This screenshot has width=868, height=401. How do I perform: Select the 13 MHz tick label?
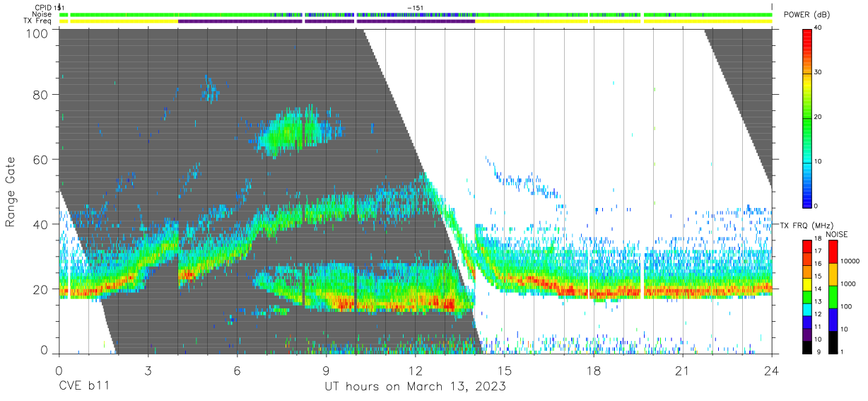pos(819,302)
